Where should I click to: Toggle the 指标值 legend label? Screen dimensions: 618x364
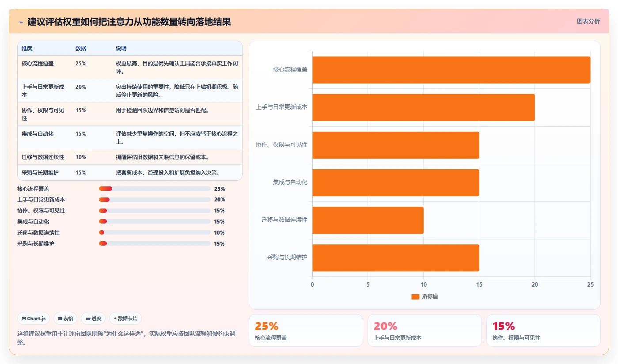point(430,296)
